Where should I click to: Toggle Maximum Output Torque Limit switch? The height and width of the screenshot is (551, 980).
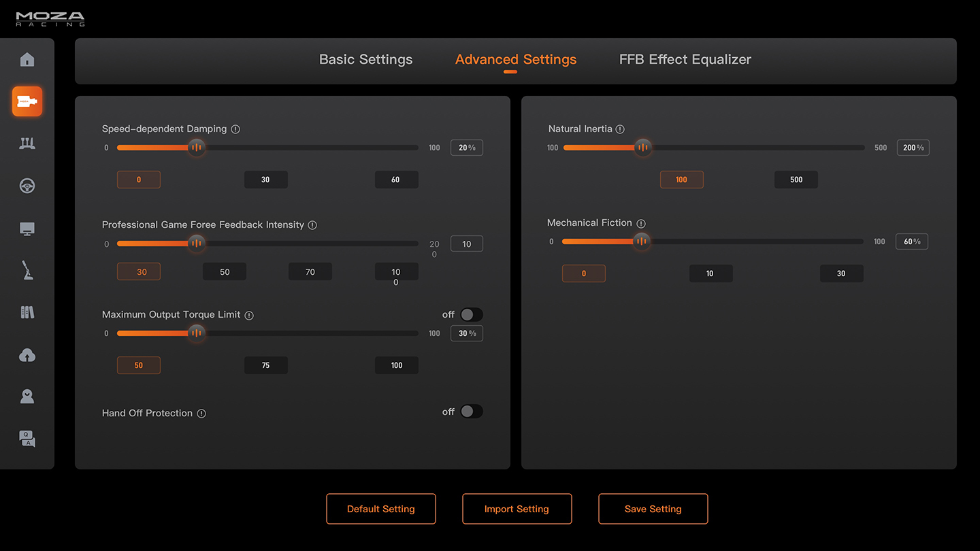pos(471,314)
